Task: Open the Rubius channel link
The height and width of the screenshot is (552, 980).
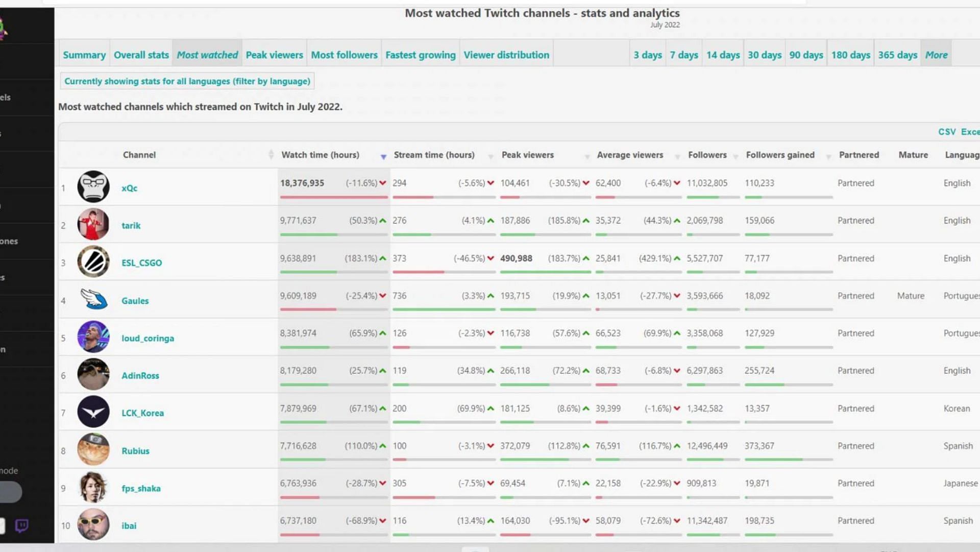Action: (135, 451)
